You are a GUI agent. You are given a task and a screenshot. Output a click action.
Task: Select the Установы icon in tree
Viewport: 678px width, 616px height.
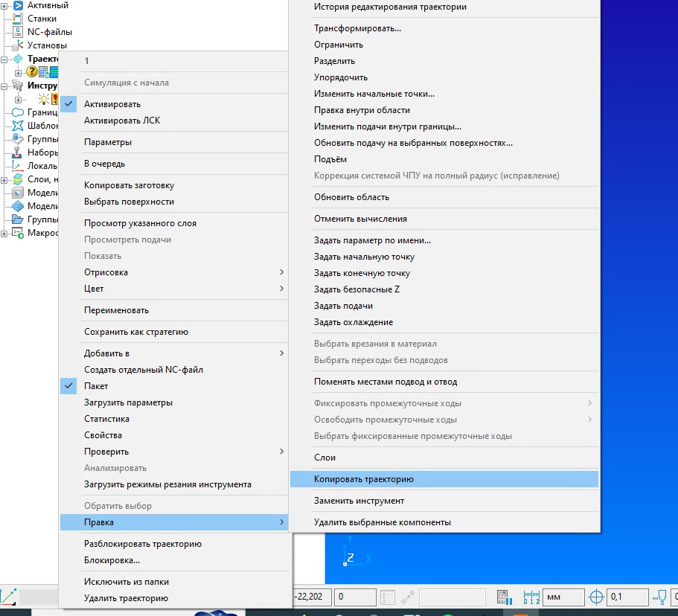tap(18, 45)
